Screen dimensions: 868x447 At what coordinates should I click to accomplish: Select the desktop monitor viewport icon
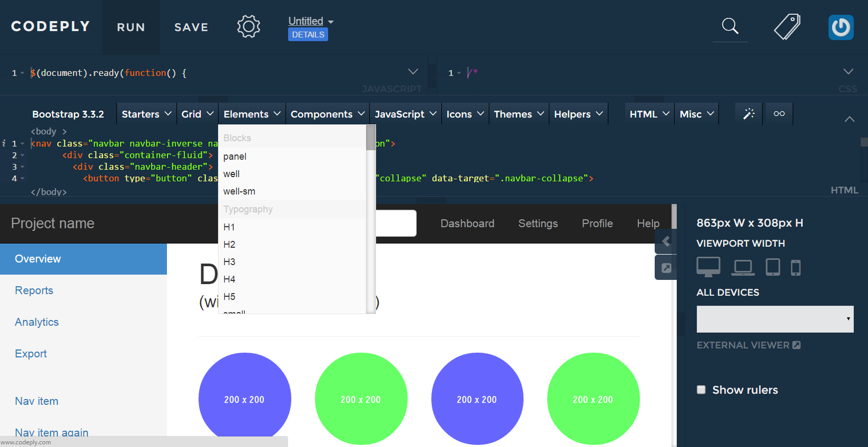[x=708, y=267]
